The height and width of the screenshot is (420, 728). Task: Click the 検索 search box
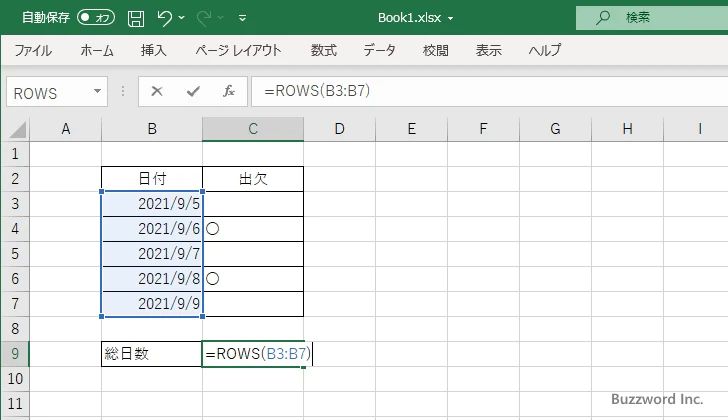tap(652, 18)
